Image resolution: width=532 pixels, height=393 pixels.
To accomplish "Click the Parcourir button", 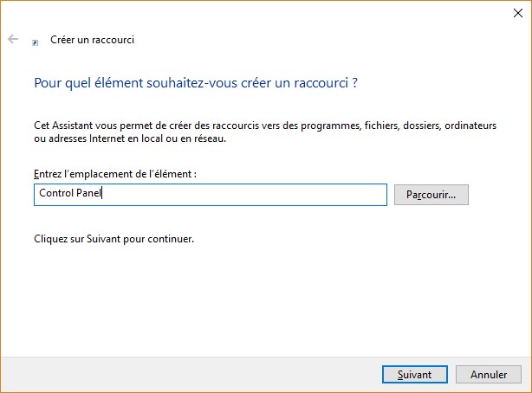I will [x=431, y=195].
